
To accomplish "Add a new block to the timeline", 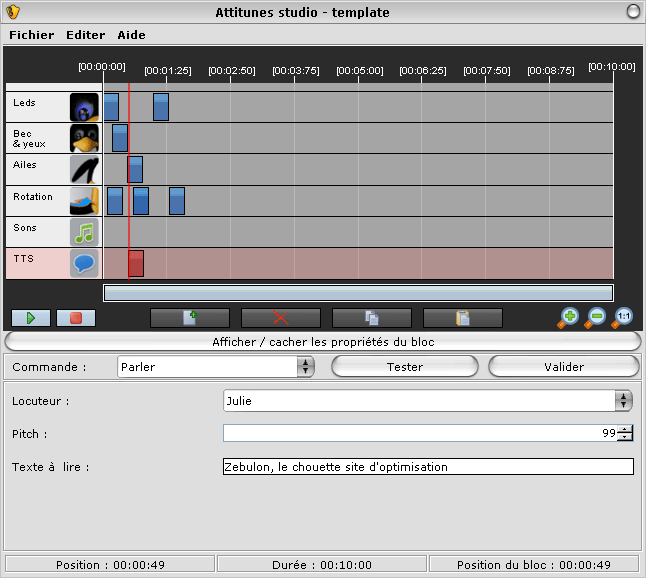I will tap(190, 318).
